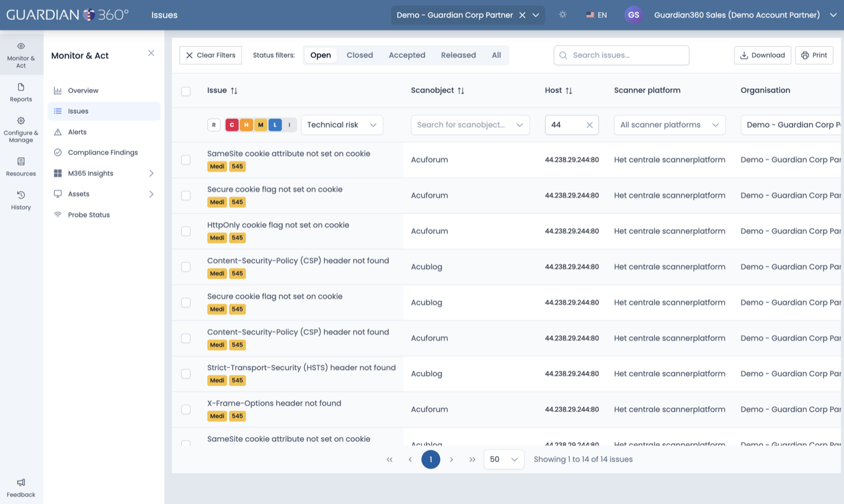
Task: Click Clear Filters button
Action: 210,55
